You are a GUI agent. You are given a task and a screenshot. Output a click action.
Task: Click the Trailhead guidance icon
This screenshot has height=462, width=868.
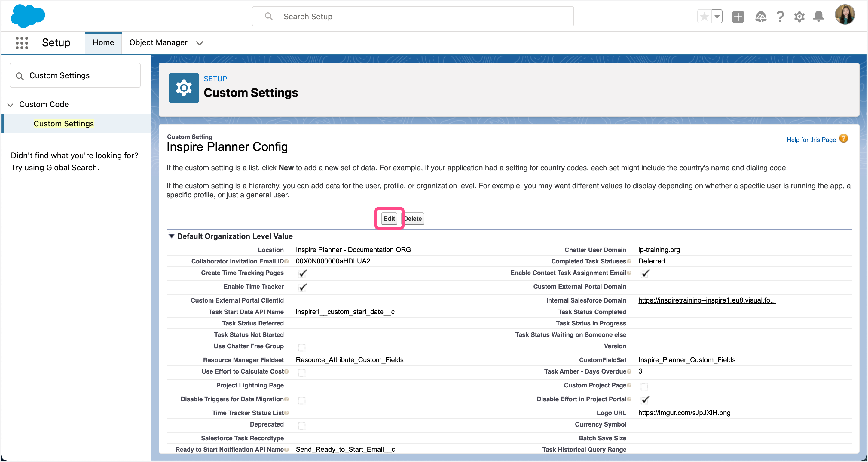[760, 16]
